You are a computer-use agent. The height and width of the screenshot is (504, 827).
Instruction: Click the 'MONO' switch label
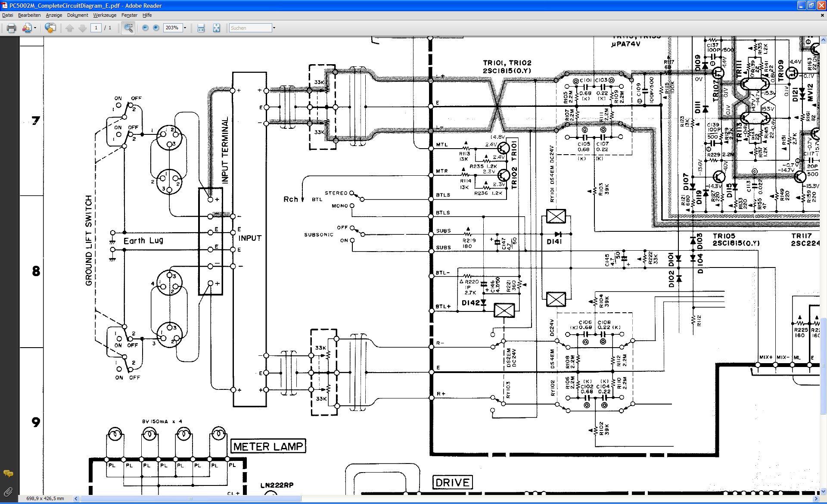coord(340,206)
